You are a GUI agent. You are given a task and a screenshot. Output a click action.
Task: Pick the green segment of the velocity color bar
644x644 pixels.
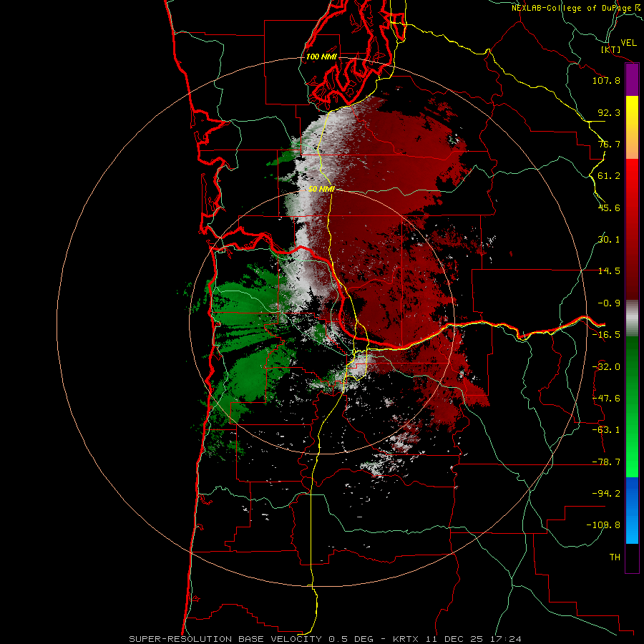pos(632,406)
